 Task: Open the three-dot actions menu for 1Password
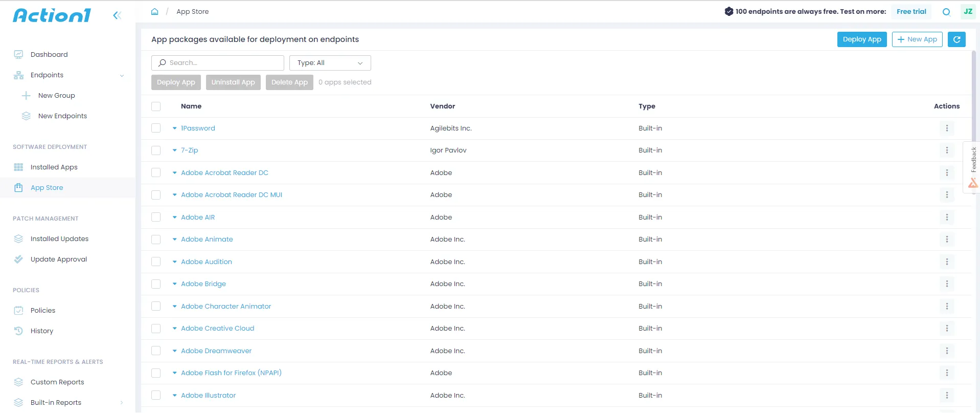(946, 128)
